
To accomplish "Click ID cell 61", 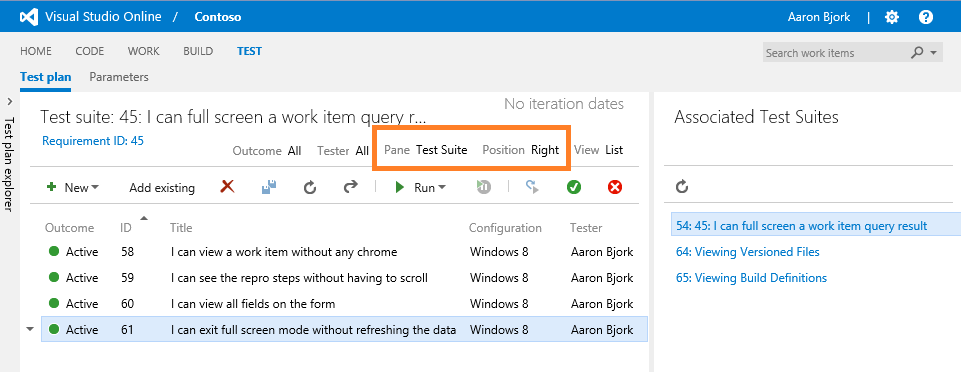I will click(127, 329).
